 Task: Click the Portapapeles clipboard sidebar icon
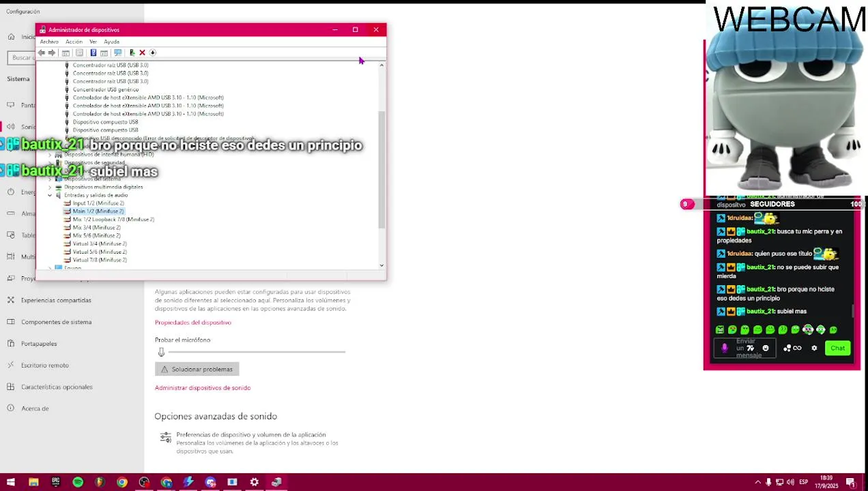coord(11,344)
